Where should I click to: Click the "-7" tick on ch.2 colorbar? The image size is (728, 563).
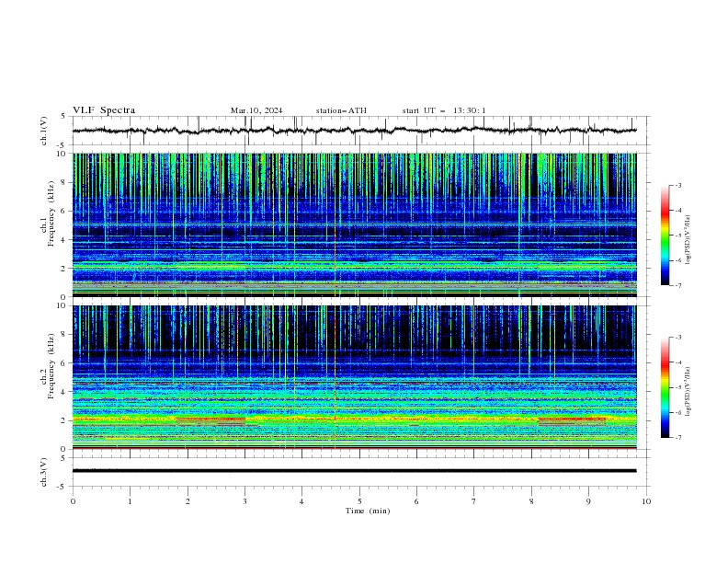678,437
